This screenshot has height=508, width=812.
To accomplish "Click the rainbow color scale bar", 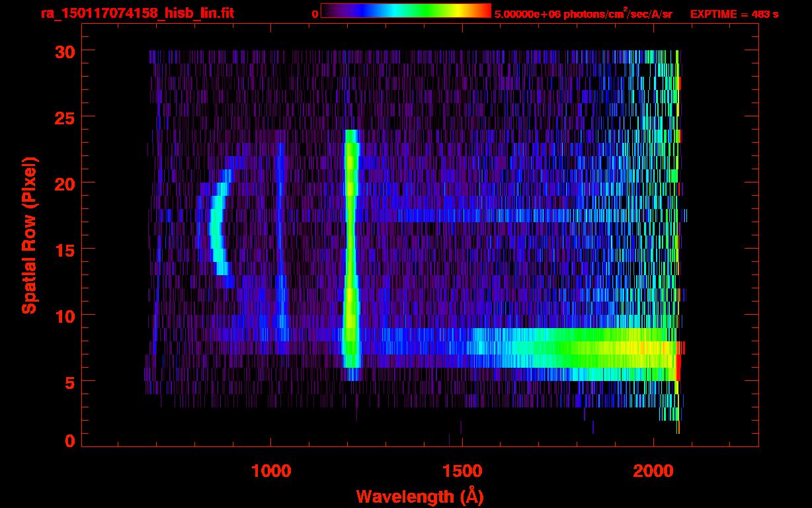I will click(x=405, y=11).
